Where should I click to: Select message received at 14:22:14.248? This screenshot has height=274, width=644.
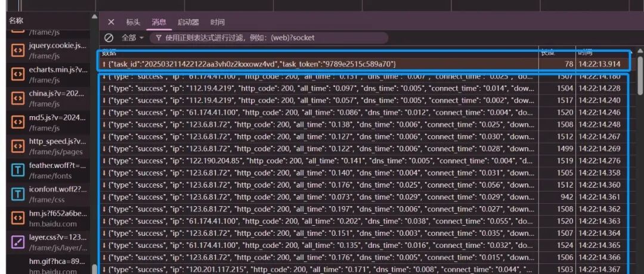pyautogui.click(x=365, y=124)
